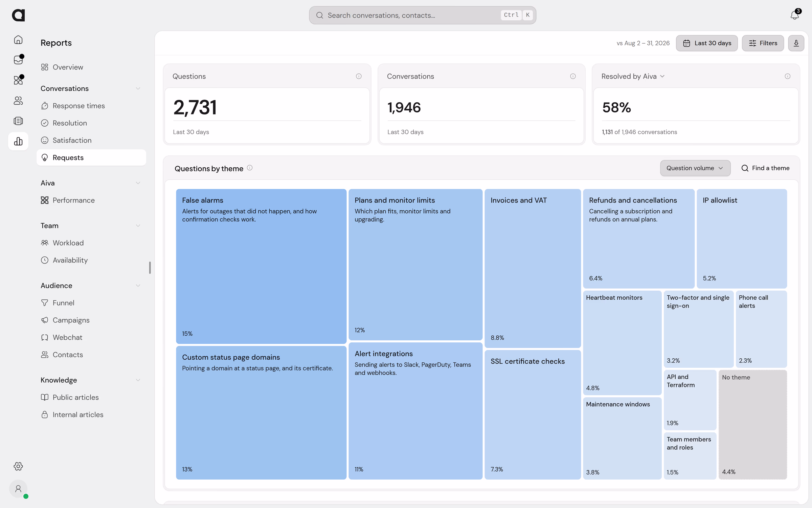The height and width of the screenshot is (508, 812).
Task: Open the knowledge articles icon in left rail
Action: [18, 121]
